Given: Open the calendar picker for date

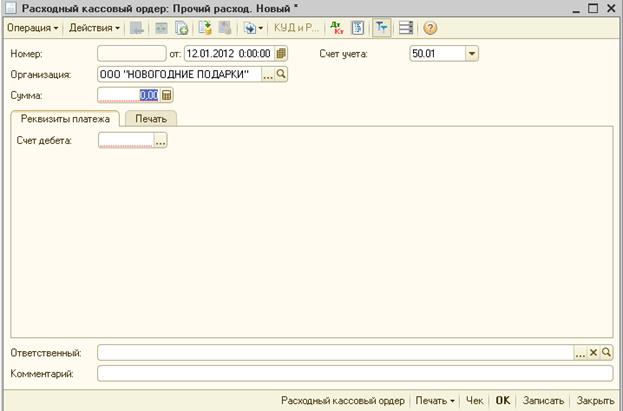Looking at the screenshot, I should click(x=281, y=54).
